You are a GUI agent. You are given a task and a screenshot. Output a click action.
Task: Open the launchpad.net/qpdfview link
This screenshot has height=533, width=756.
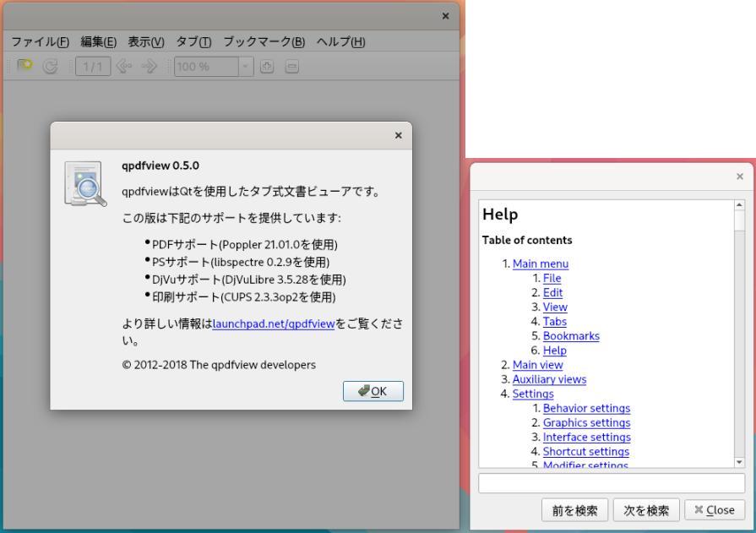274,324
